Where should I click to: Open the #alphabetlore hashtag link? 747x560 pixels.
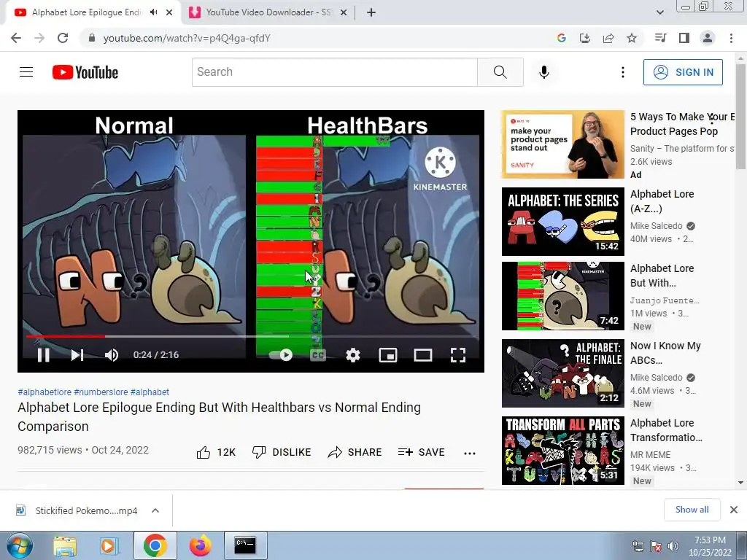44,392
